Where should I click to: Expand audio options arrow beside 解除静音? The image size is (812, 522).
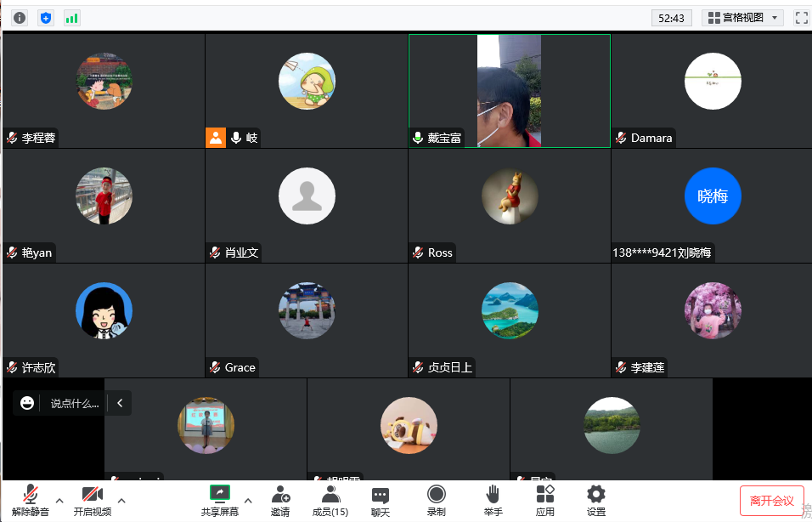coord(59,500)
